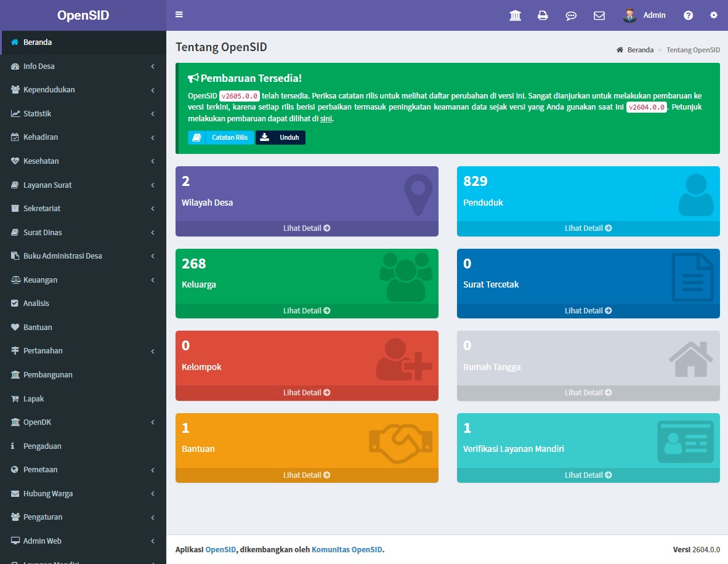The width and height of the screenshot is (728, 564).
Task: Open the envelope mail icon in header
Action: click(x=599, y=16)
